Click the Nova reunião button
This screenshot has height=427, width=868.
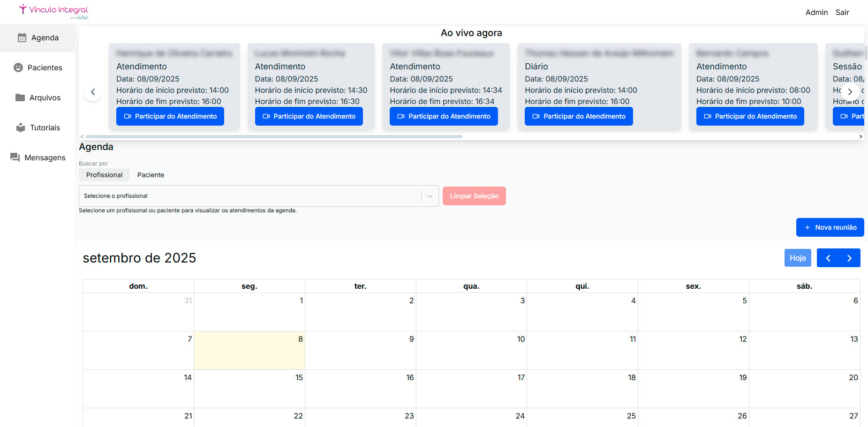(830, 227)
